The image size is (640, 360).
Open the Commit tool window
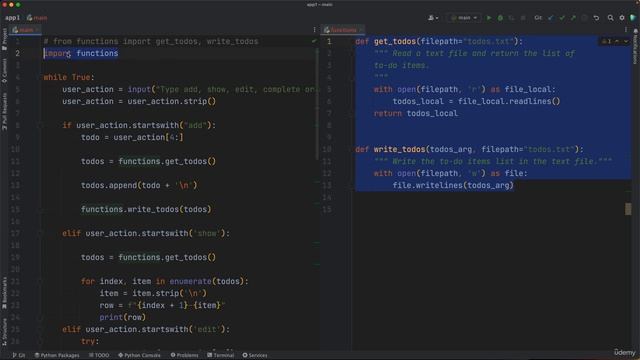click(4, 71)
